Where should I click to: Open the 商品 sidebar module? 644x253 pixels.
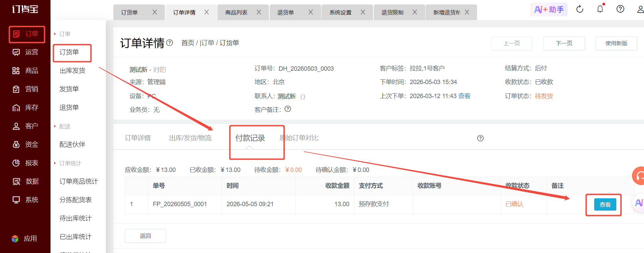coord(25,71)
